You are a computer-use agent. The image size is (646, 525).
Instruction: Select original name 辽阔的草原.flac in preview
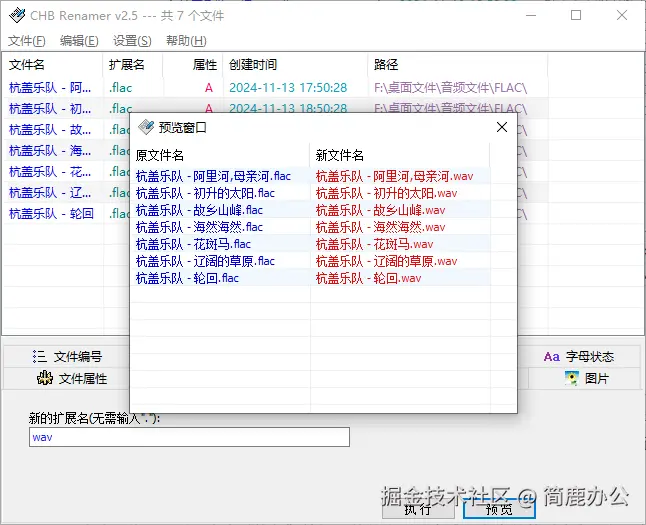[205, 261]
